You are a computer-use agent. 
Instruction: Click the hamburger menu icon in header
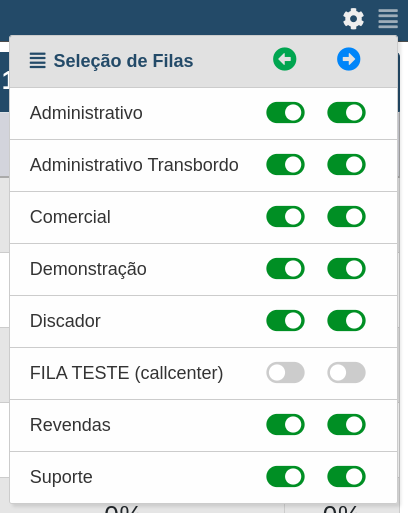coord(388,19)
